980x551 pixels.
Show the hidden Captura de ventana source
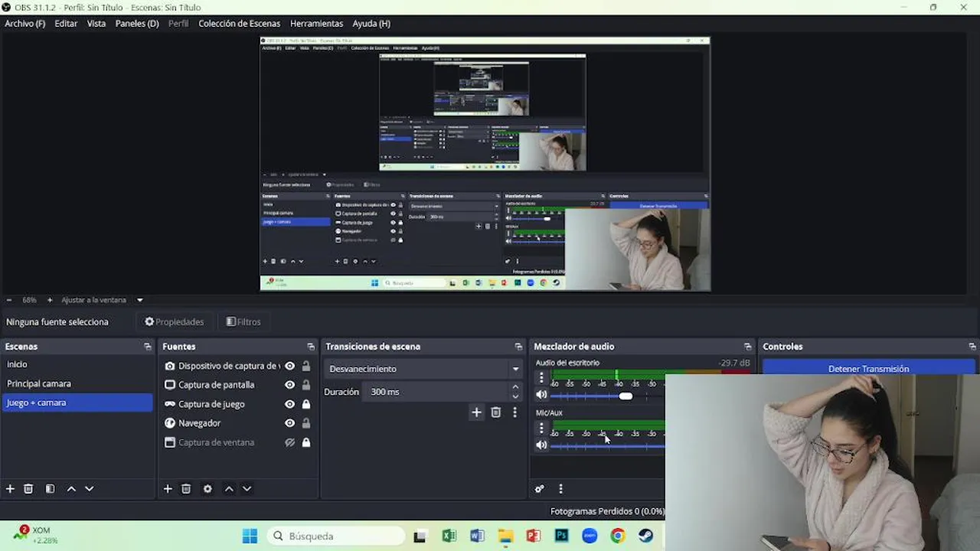[x=289, y=442]
